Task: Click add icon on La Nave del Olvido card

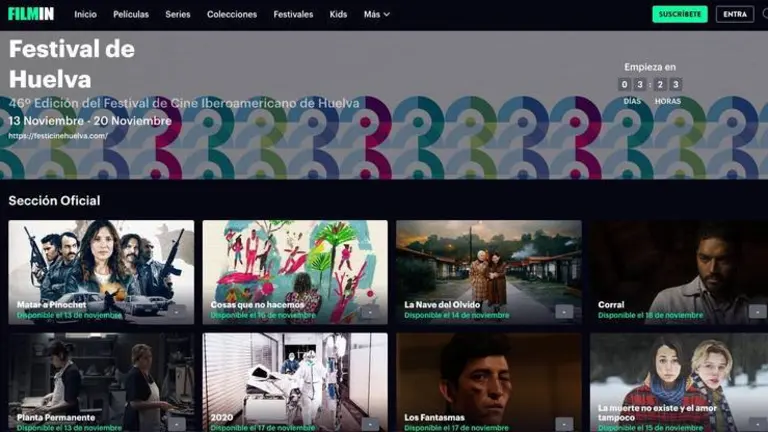Action: (564, 311)
